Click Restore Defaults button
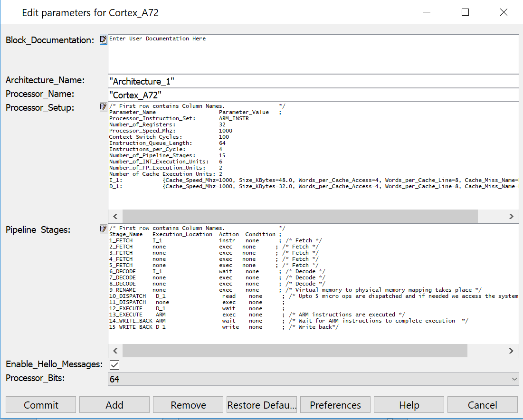Screen dimensions: 523x420 [x=262, y=405]
